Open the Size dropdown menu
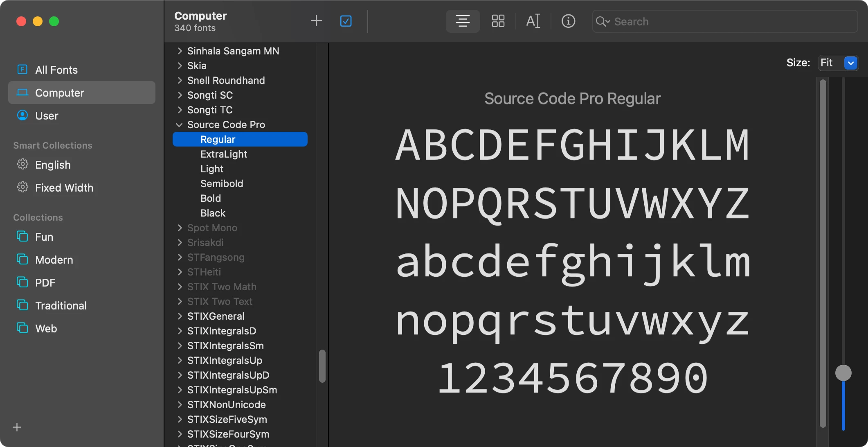Image resolution: width=868 pixels, height=447 pixels. pos(851,63)
